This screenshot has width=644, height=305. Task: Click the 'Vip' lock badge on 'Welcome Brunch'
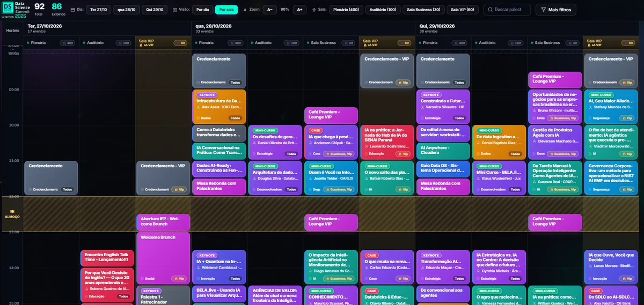coord(178,279)
